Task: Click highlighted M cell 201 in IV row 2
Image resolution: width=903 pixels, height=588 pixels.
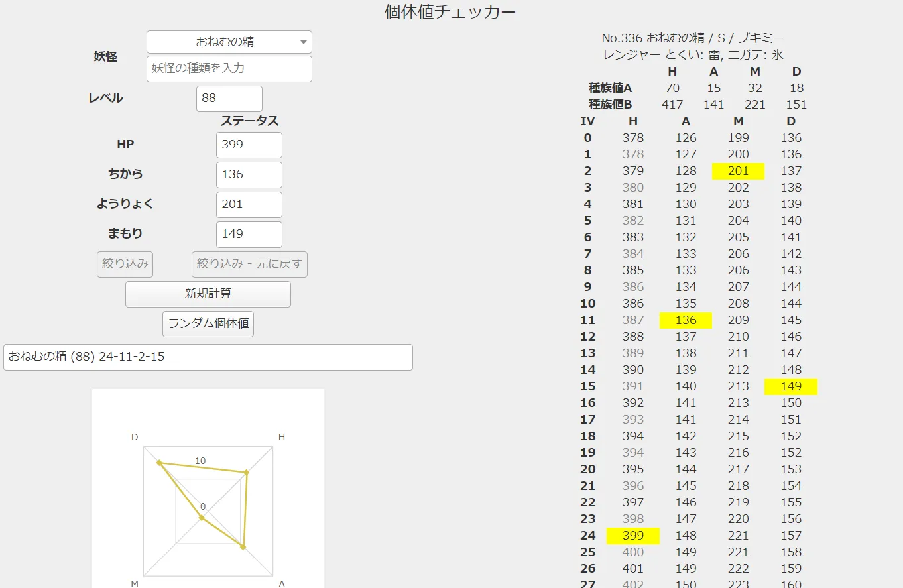Action: 738,171
